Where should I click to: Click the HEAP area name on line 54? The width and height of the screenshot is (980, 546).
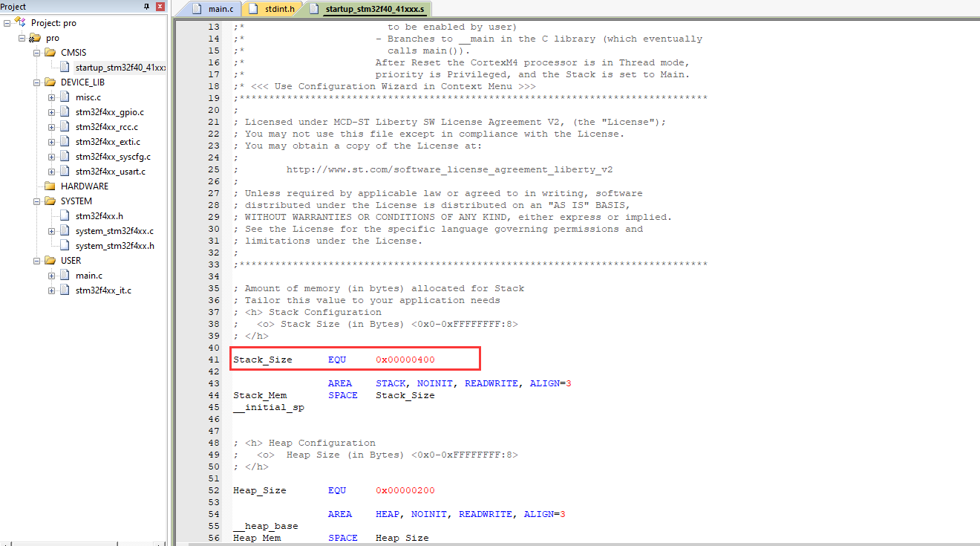[388, 514]
